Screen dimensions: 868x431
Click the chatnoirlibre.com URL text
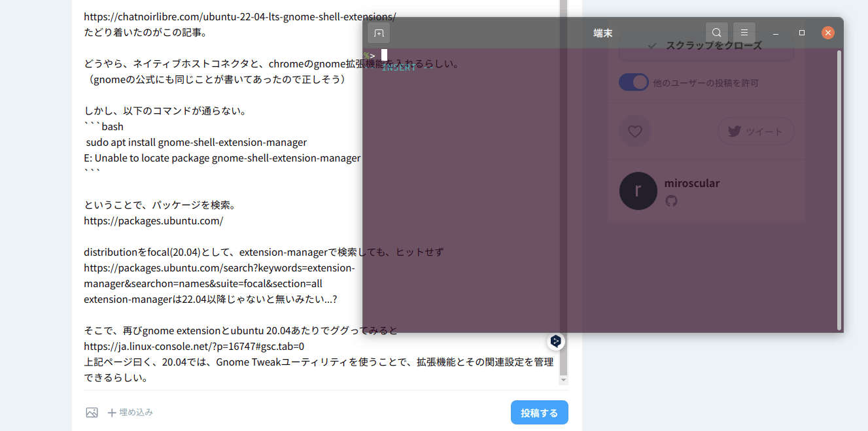[x=239, y=16]
